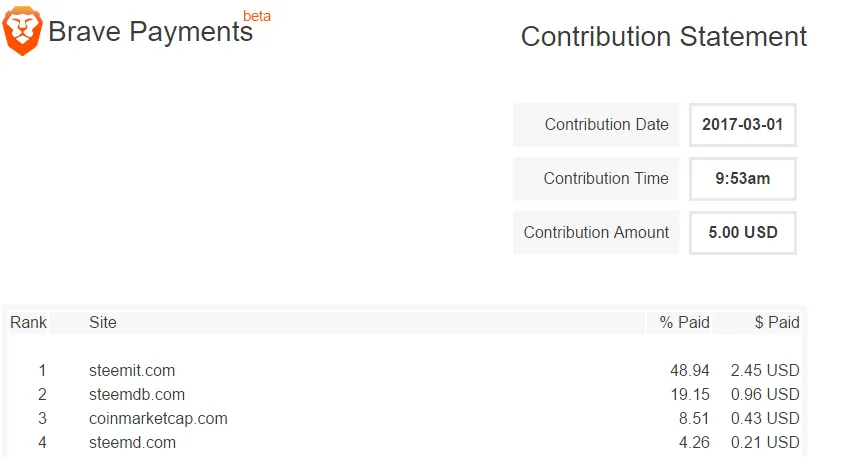Click the Contribution Amount label

click(596, 233)
